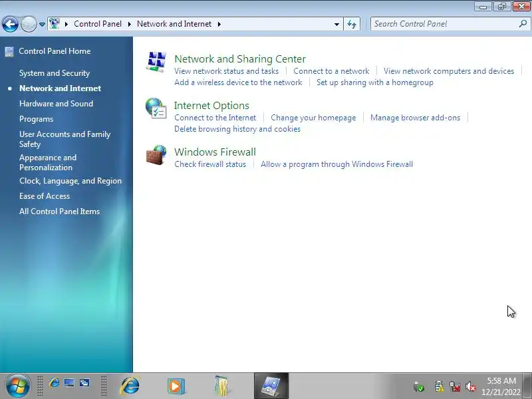
Task: Click Connect to the Internet link
Action: (x=215, y=118)
